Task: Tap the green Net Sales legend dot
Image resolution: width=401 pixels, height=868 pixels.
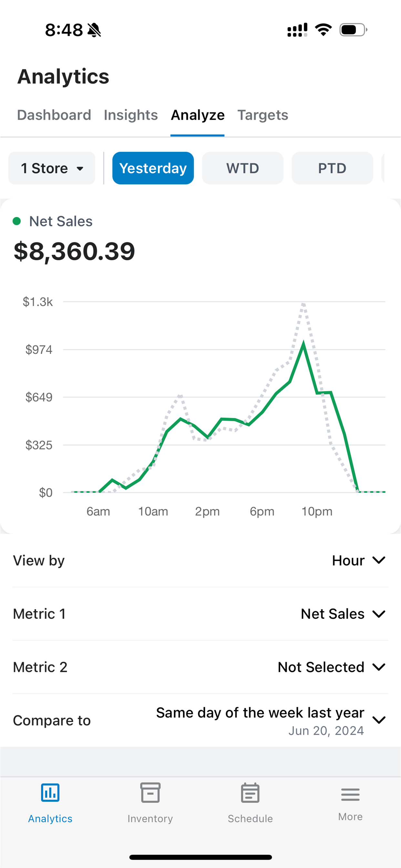Action: (x=17, y=221)
